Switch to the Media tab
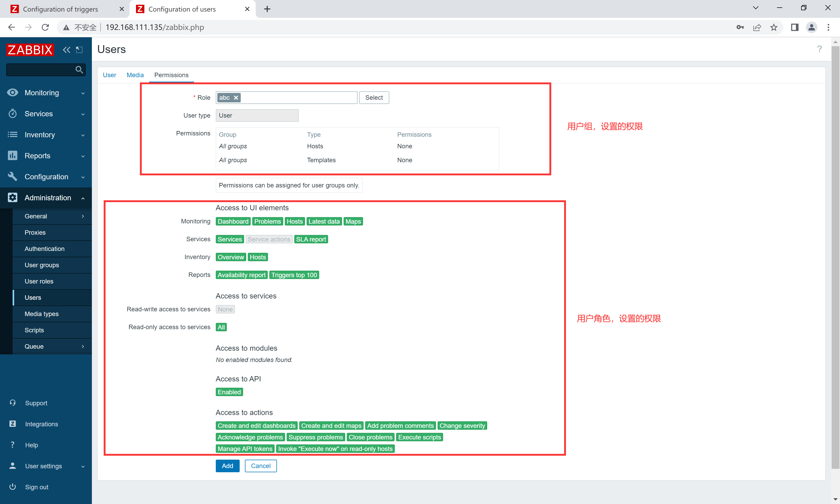 tap(135, 75)
